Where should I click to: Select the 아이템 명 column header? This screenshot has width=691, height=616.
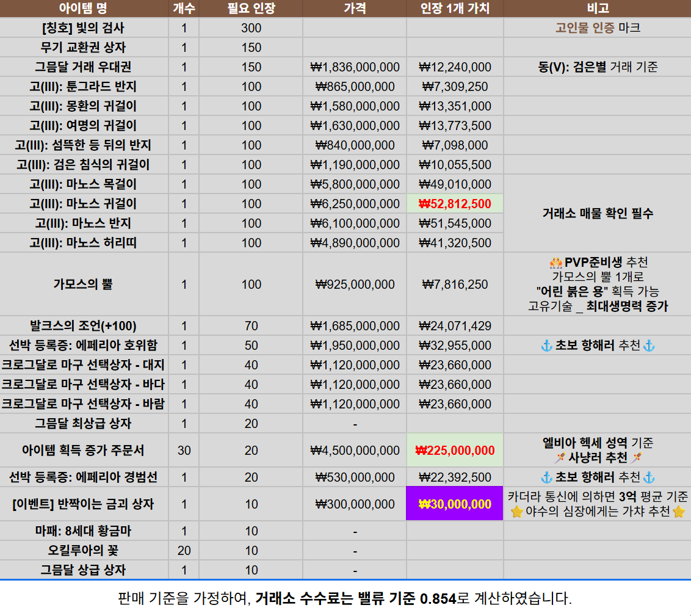click(x=84, y=9)
